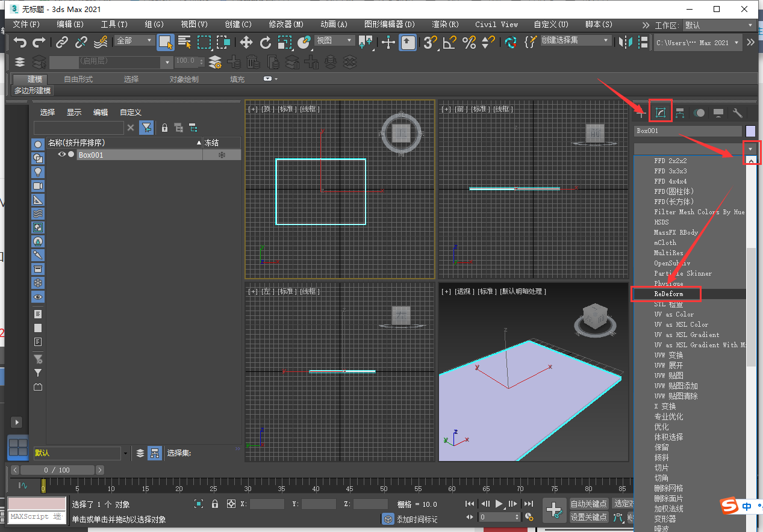Choose the Rectangular Selection Region icon
This screenshot has width=763, height=532.
(x=204, y=42)
